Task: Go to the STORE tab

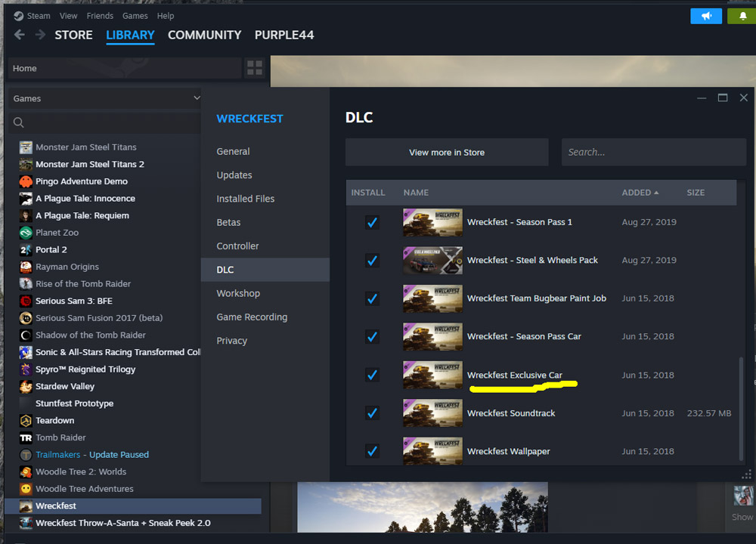Action: (x=73, y=35)
